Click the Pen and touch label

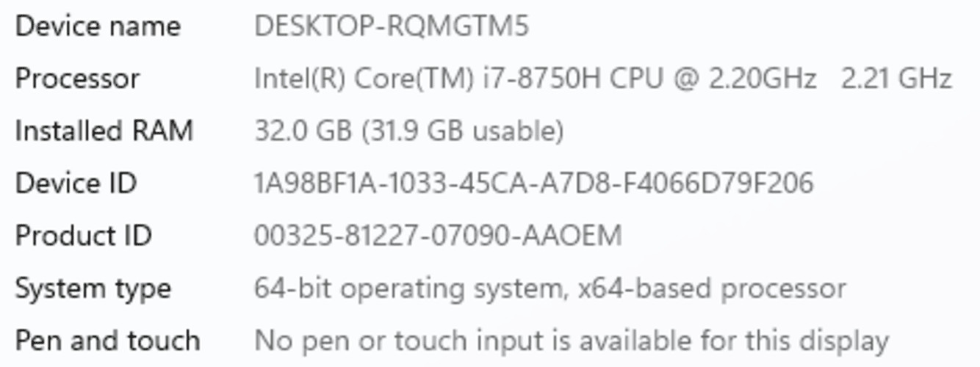pos(107,341)
